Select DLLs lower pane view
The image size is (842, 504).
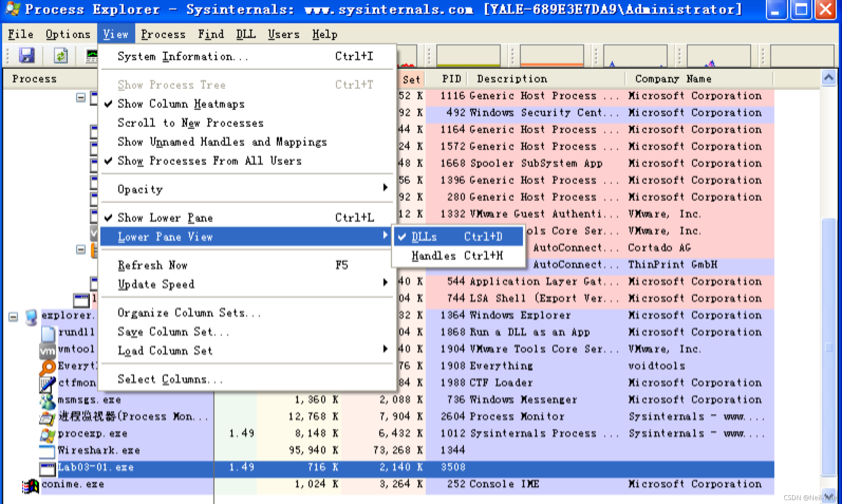click(458, 237)
